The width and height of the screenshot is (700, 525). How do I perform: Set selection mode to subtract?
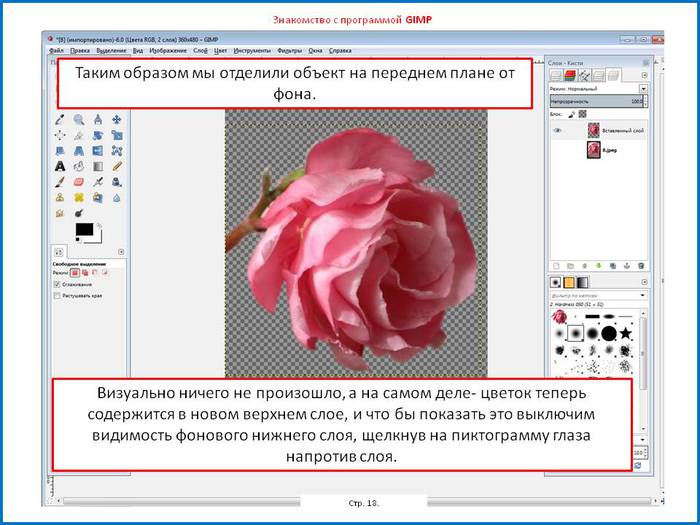pos(95,273)
